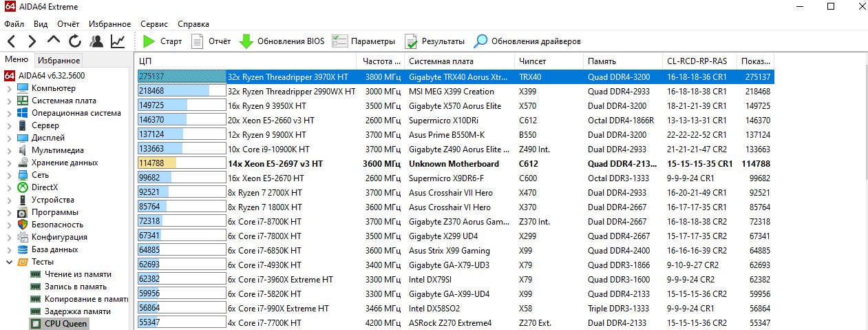
Task: Select Задержка памяти test
Action: coord(77,311)
